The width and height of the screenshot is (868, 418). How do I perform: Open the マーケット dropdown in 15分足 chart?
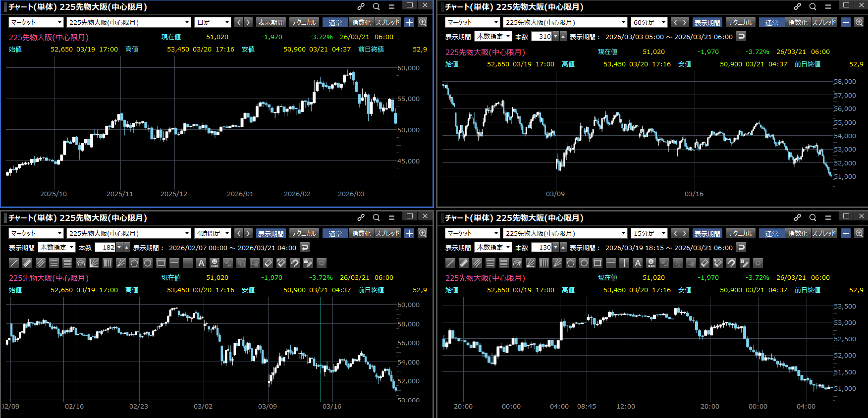[473, 233]
